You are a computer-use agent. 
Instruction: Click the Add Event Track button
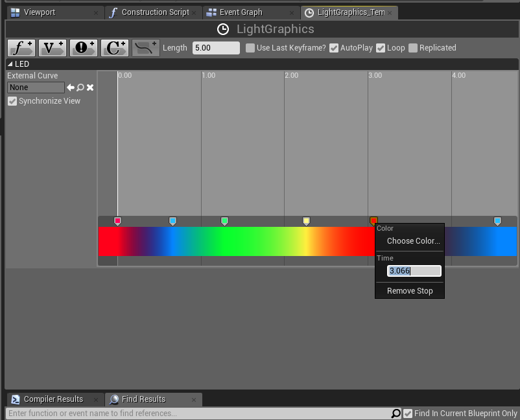[x=84, y=48]
